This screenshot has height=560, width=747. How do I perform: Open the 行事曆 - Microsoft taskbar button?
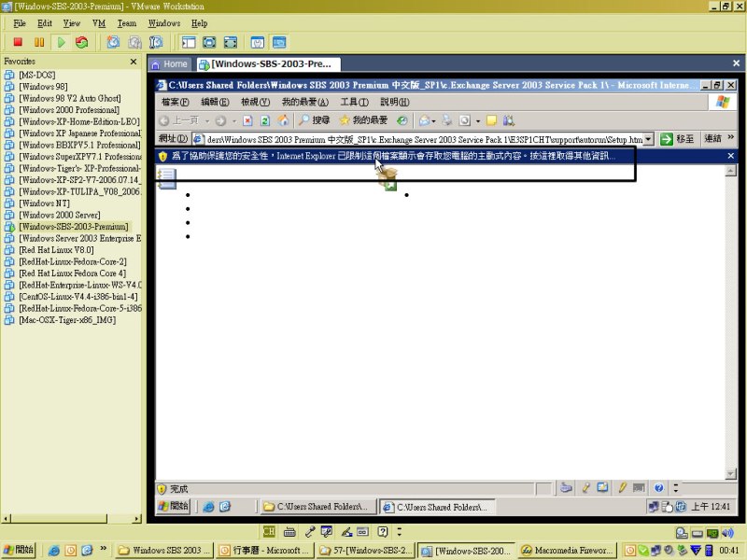tap(263, 550)
